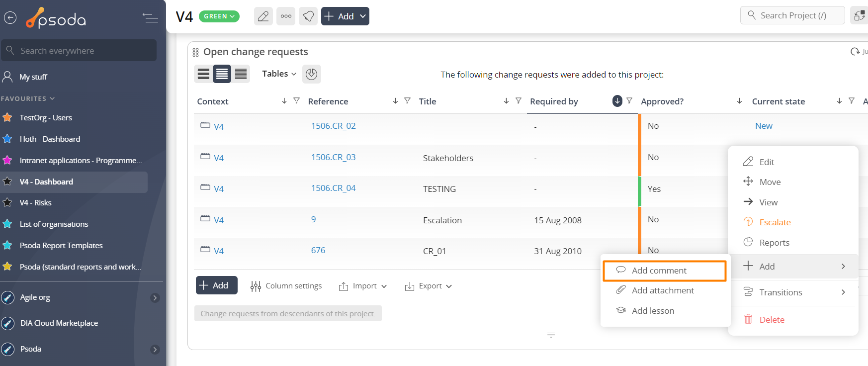Image resolution: width=868 pixels, height=366 pixels.
Task: Expand the Import dropdown
Action: pos(363,286)
